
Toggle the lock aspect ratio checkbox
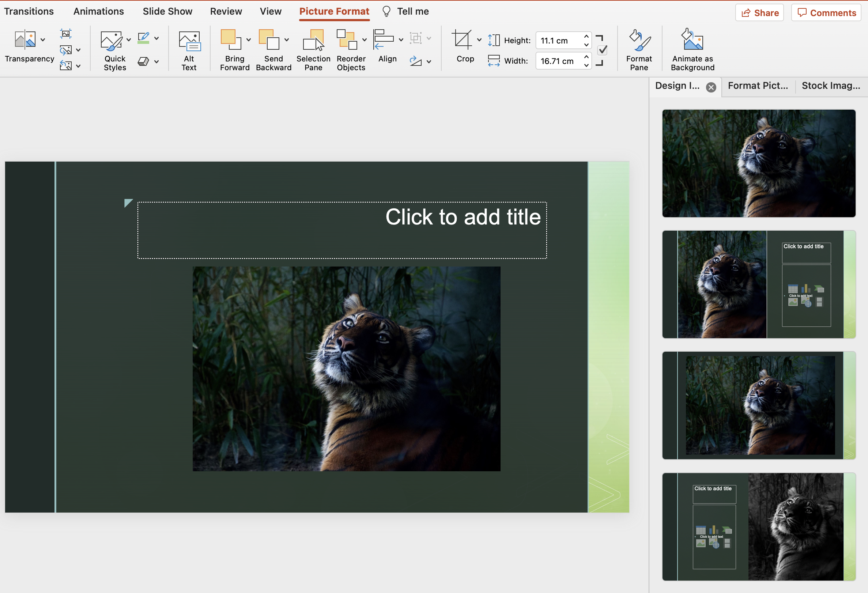[603, 50]
